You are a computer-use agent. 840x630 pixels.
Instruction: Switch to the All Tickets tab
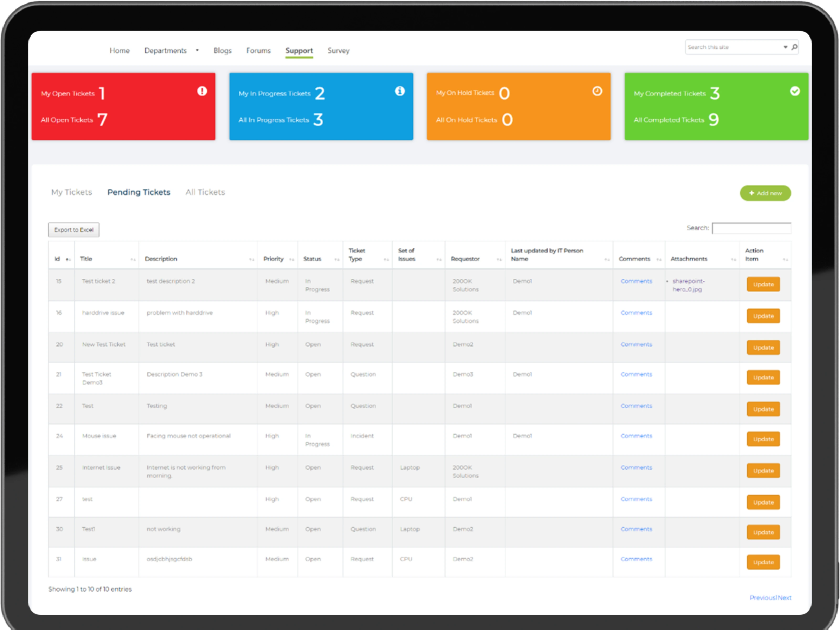click(x=205, y=192)
